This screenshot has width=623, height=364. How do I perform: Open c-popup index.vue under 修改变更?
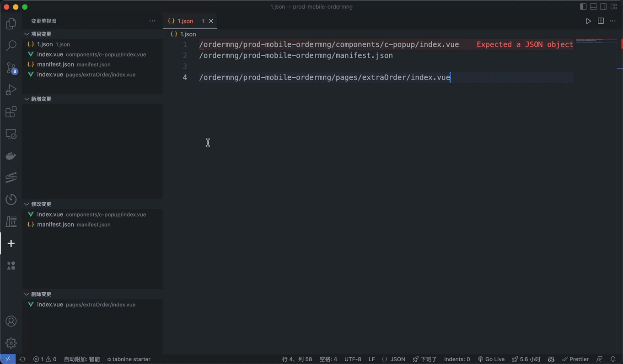click(x=92, y=214)
